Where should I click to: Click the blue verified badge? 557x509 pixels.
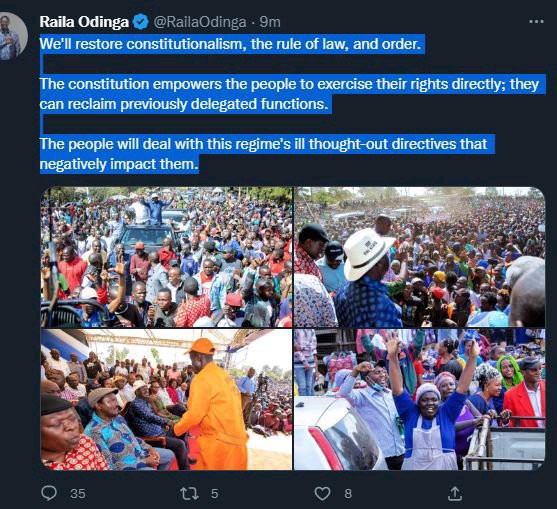141,22
